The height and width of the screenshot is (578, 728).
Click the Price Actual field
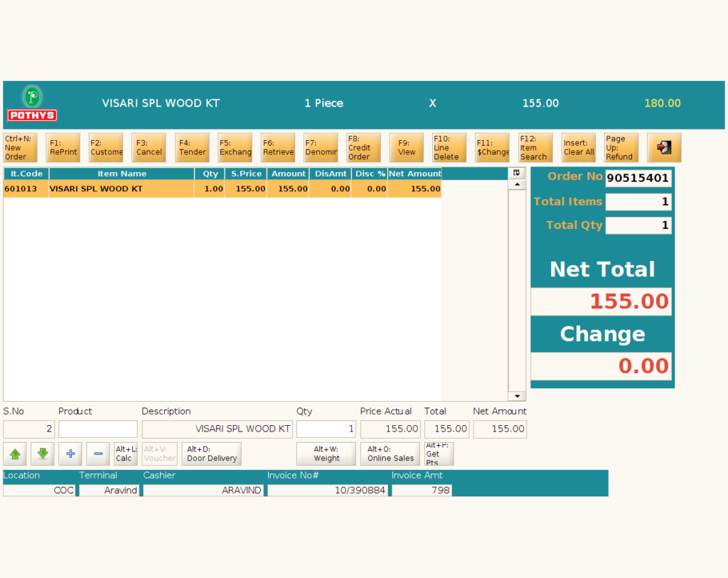390,429
